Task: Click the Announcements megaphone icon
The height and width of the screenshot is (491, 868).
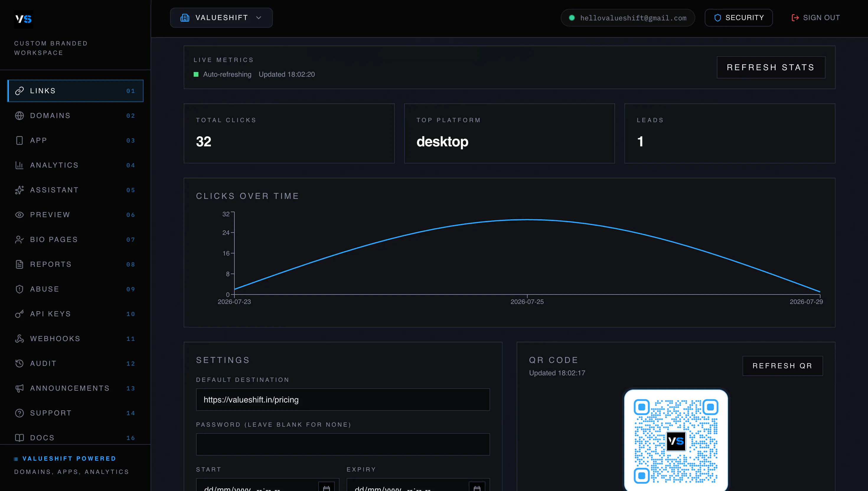Action: point(19,388)
